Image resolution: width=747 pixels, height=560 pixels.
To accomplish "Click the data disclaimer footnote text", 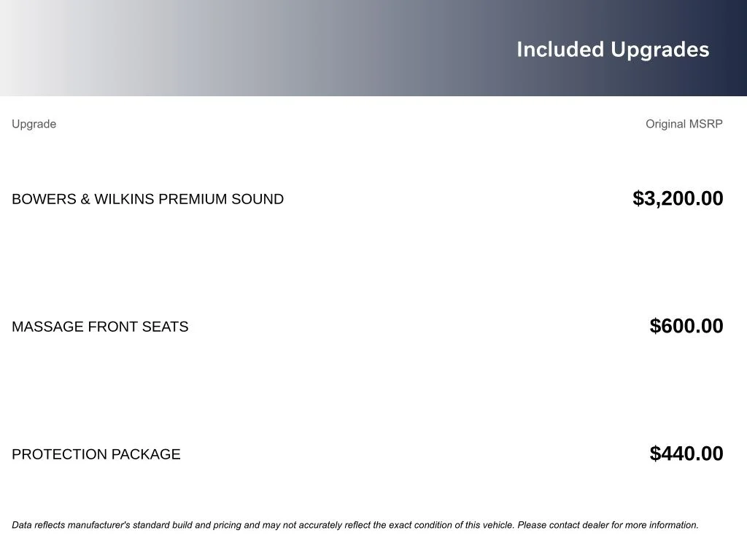I will [355, 525].
